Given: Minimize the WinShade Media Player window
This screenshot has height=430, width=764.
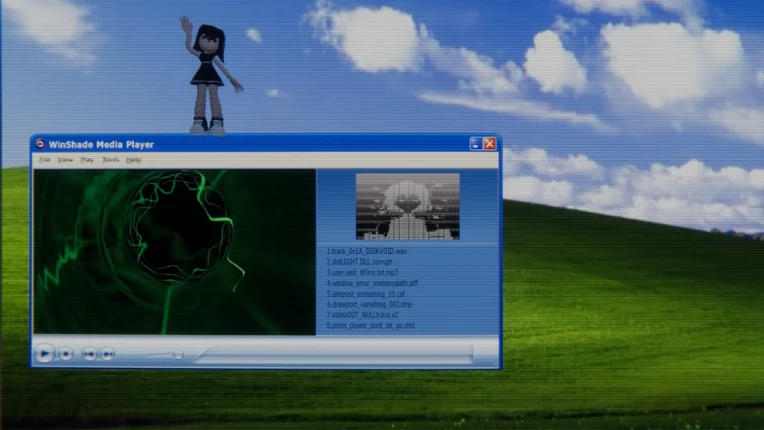Looking at the screenshot, I should pyautogui.click(x=476, y=144).
